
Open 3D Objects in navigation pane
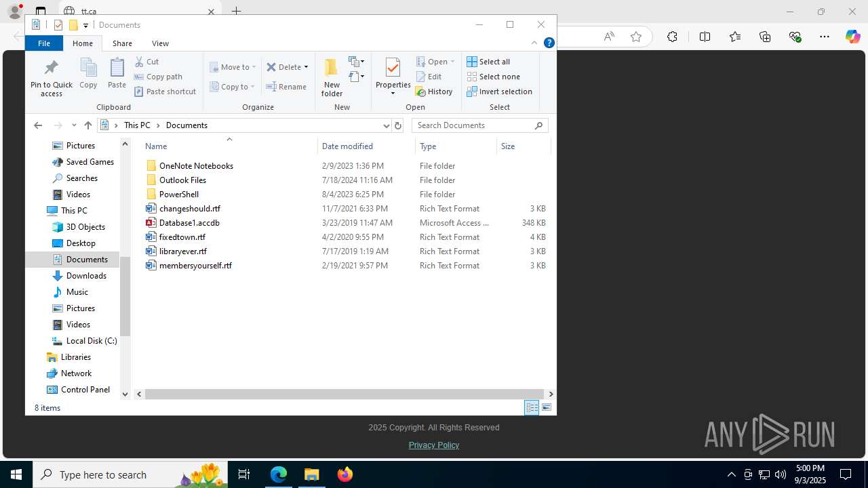coord(85,227)
